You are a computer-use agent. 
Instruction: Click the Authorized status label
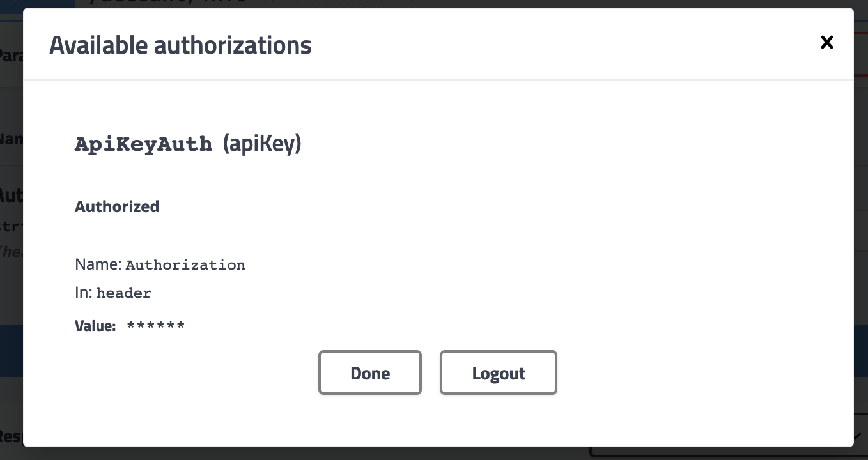pos(117,206)
